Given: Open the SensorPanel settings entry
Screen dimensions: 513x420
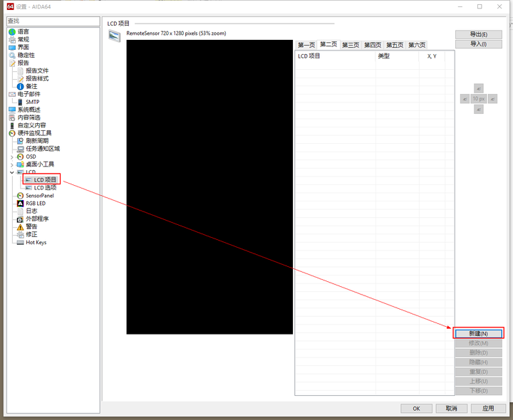Looking at the screenshot, I should [x=39, y=195].
